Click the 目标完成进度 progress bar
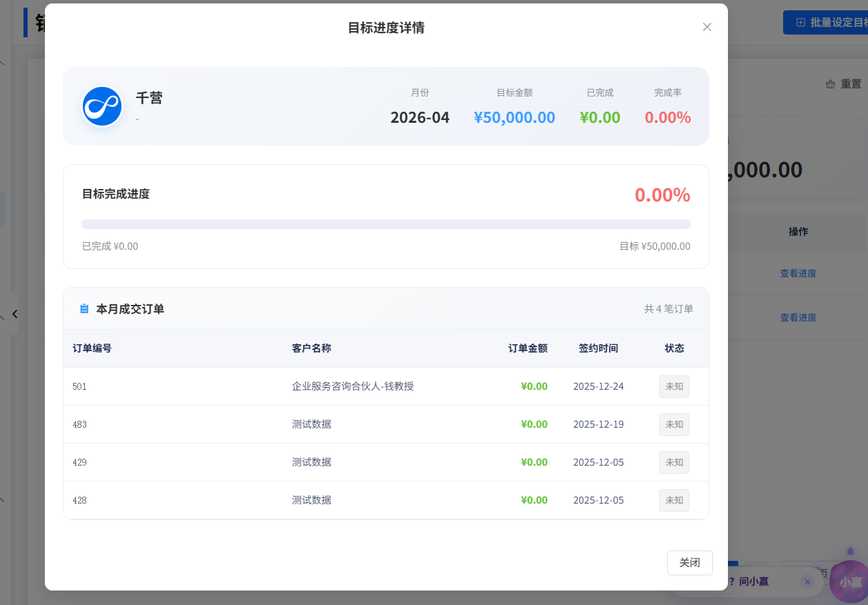This screenshot has height=605, width=868. [386, 224]
